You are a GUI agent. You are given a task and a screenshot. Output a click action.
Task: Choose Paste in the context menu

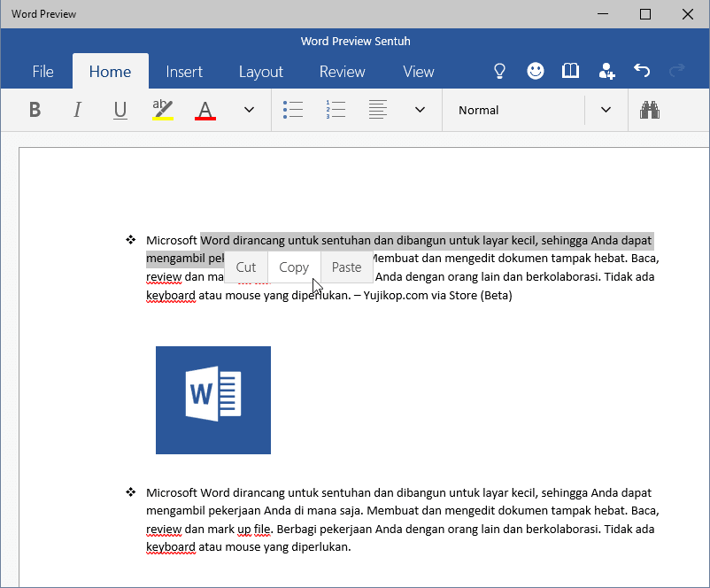346,267
